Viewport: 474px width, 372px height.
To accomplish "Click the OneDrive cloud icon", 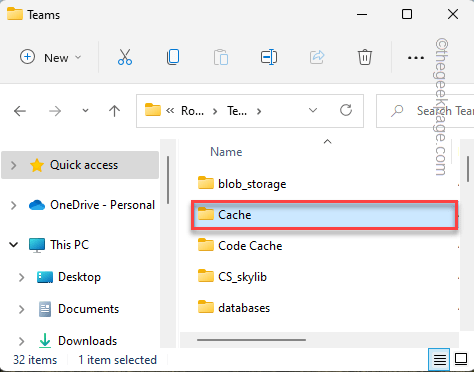I will (37, 205).
